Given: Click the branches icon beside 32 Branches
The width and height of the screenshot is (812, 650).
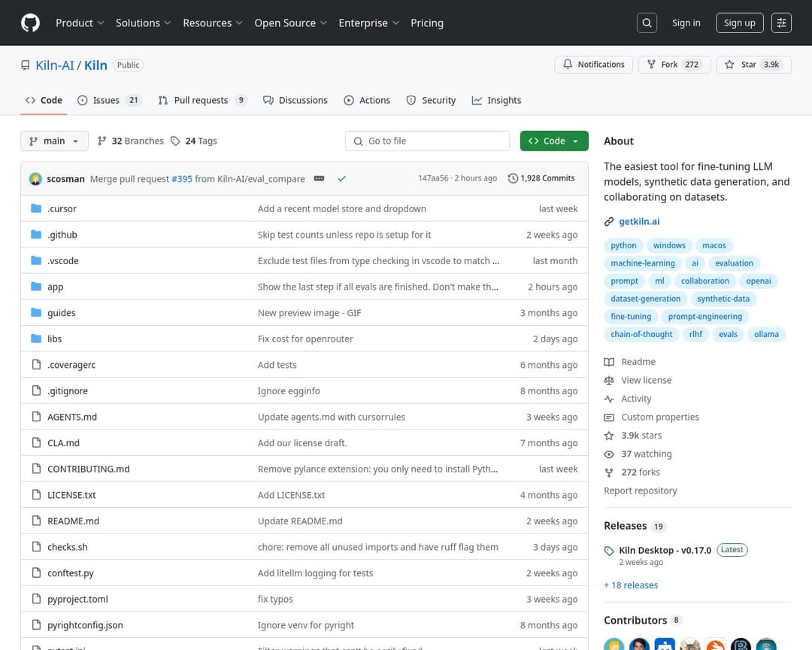Looking at the screenshot, I should coord(102,141).
